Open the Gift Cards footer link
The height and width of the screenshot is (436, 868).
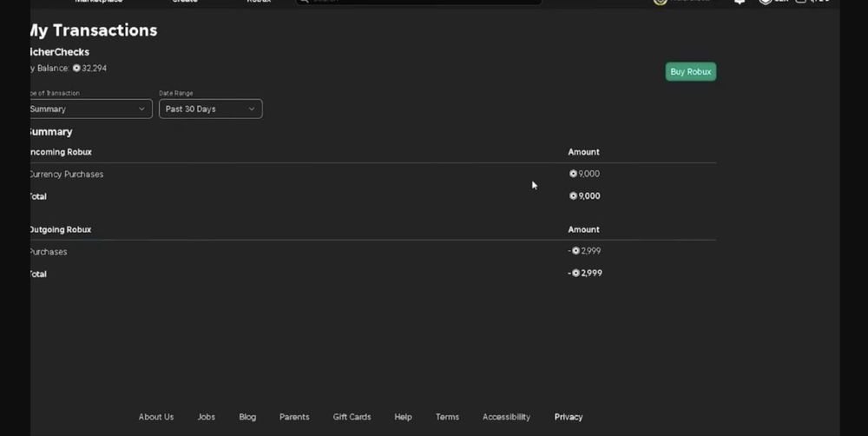[x=352, y=417]
